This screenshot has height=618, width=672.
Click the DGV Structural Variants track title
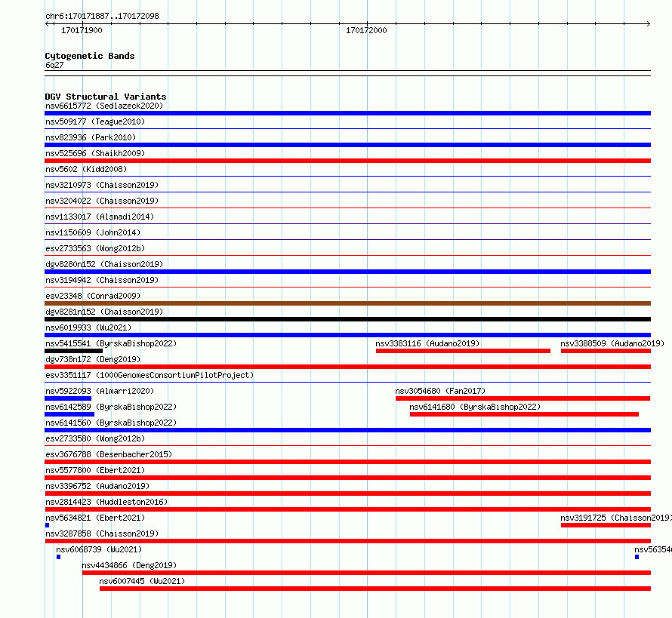(106, 97)
